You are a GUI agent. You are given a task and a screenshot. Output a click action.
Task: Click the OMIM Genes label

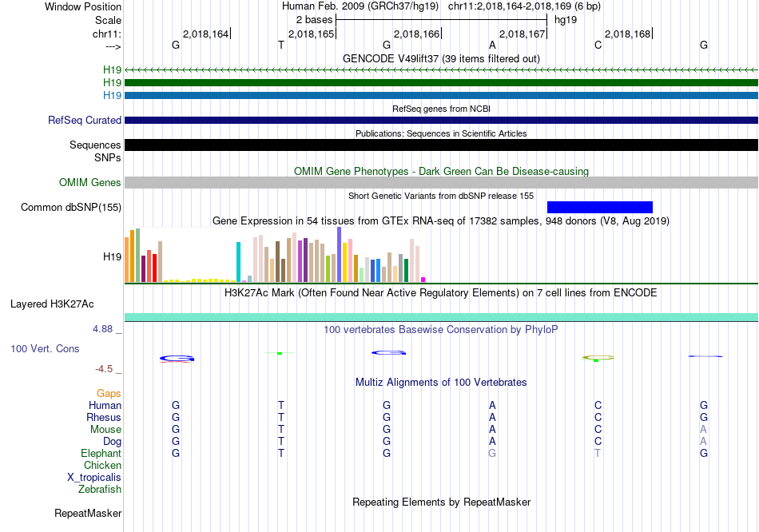click(x=89, y=182)
